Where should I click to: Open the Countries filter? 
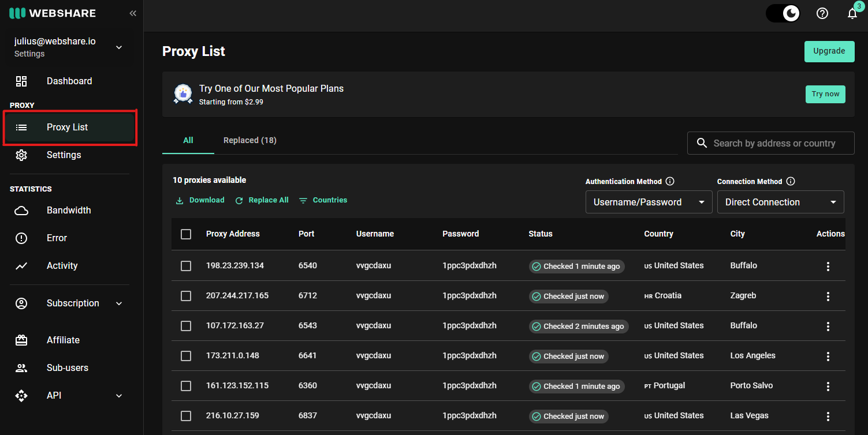click(323, 200)
